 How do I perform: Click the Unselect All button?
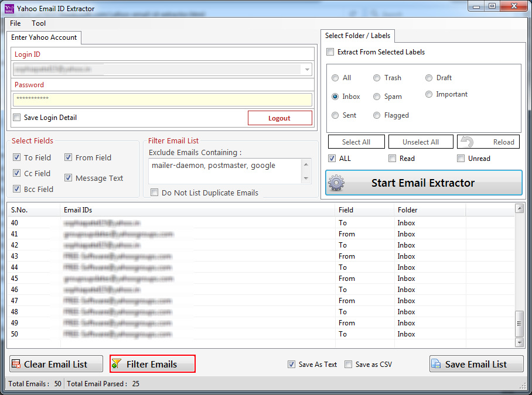(x=421, y=142)
